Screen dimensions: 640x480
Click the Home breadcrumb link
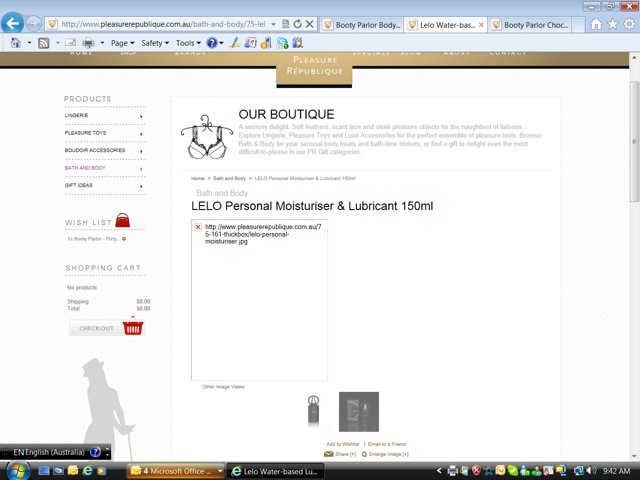click(x=198, y=178)
